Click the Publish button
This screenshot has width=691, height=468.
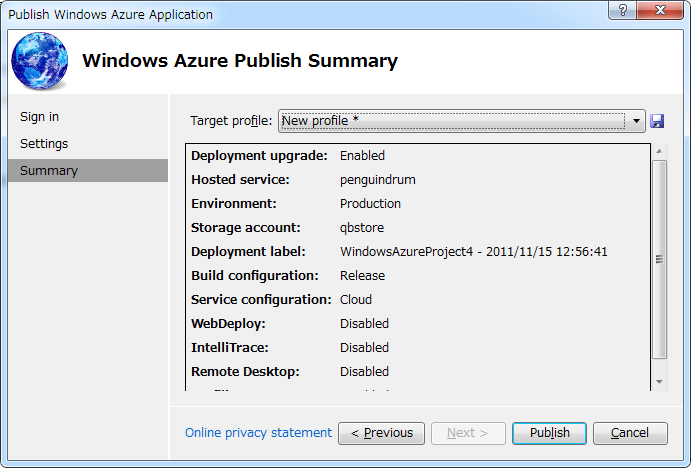[x=549, y=433]
